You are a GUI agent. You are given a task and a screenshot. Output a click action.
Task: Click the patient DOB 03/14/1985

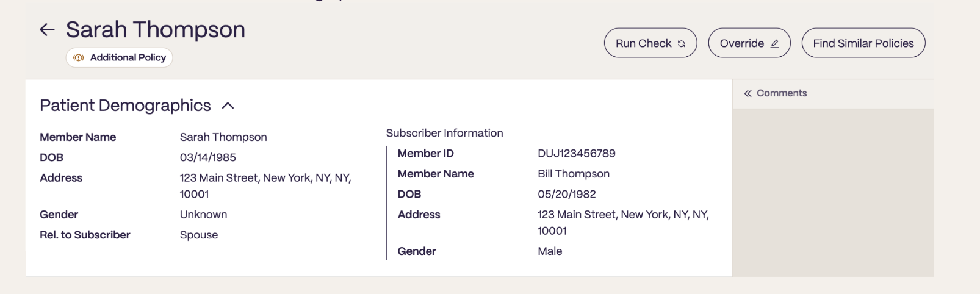[207, 157]
